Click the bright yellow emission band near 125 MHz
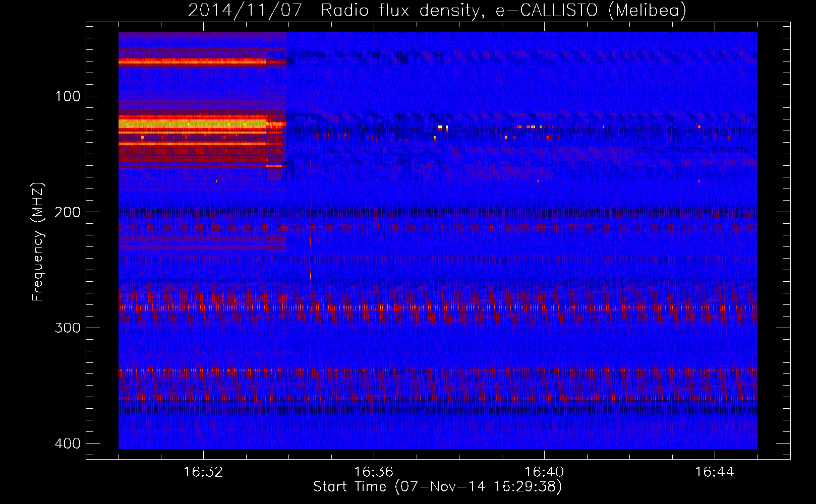Screen dimensions: 816x504 [192, 123]
